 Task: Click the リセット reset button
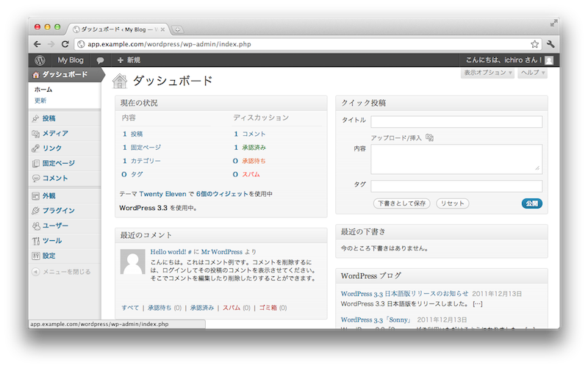pos(452,203)
